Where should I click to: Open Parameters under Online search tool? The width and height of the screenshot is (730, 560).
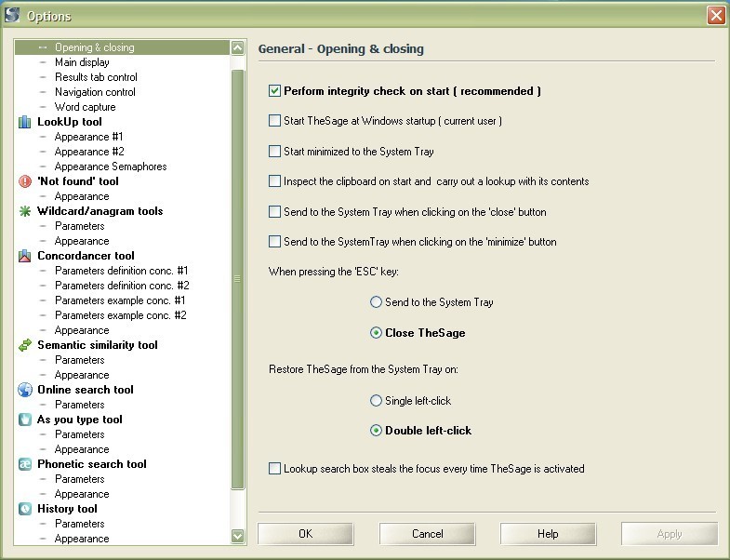click(80, 405)
